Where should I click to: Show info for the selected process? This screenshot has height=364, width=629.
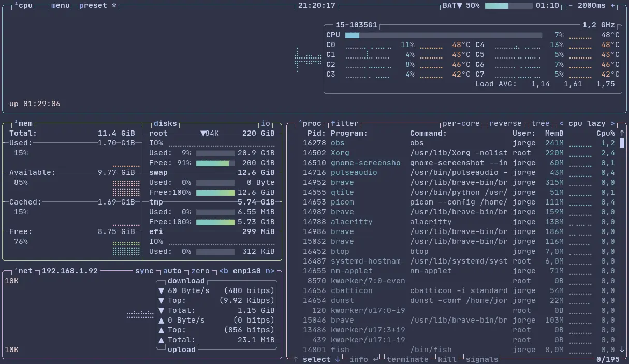pos(358,359)
